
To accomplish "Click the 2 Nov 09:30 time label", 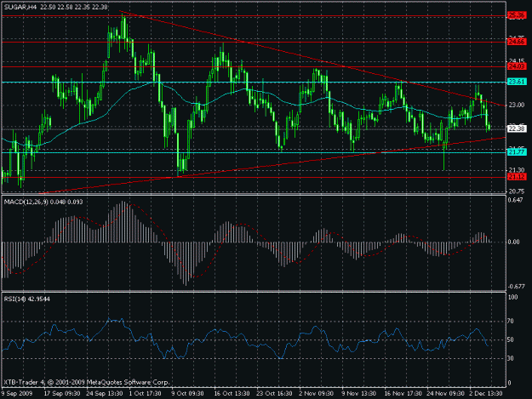I will [316, 394].
